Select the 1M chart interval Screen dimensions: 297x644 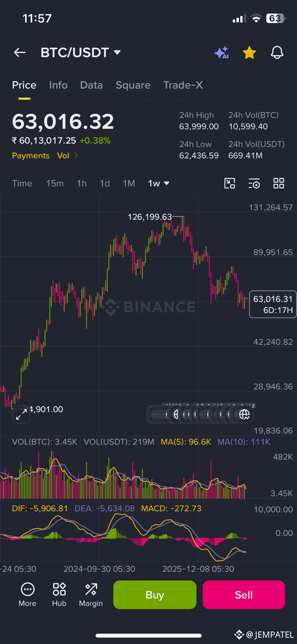point(129,184)
